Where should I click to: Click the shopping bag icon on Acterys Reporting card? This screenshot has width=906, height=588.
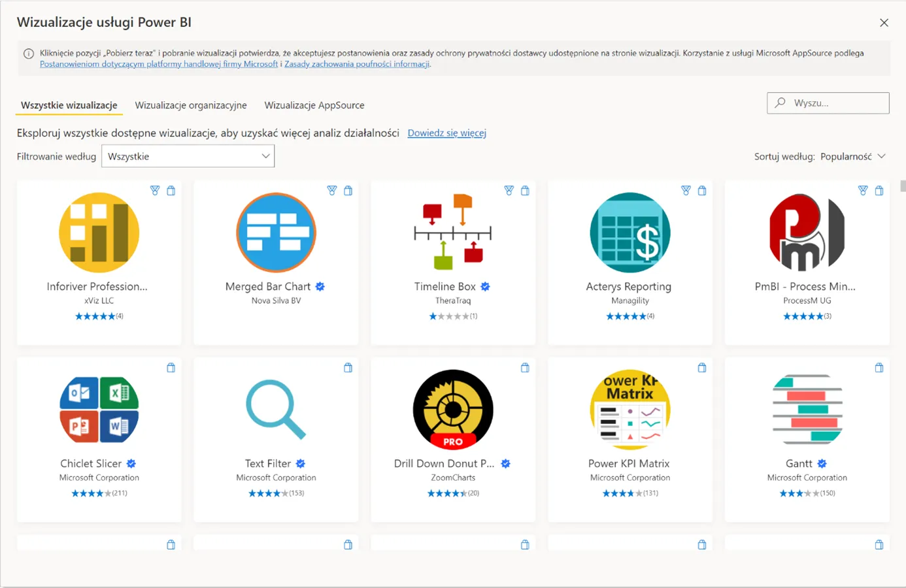pyautogui.click(x=702, y=191)
